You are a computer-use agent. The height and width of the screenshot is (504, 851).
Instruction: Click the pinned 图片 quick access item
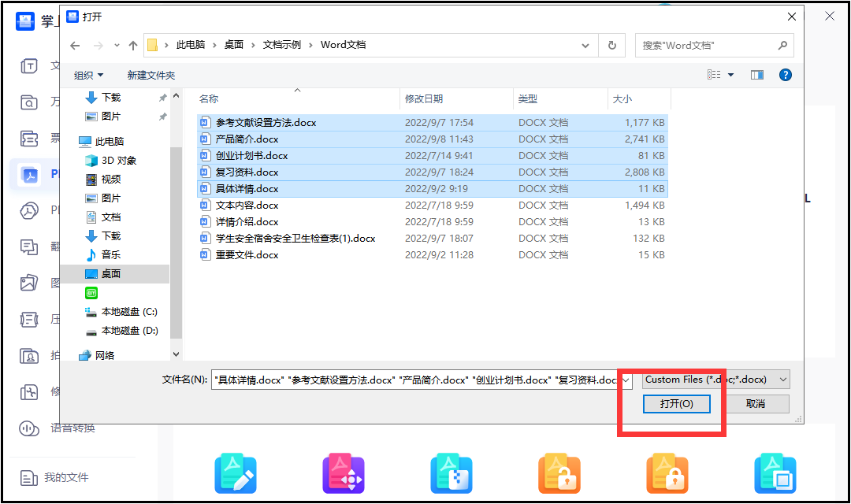[x=111, y=116]
